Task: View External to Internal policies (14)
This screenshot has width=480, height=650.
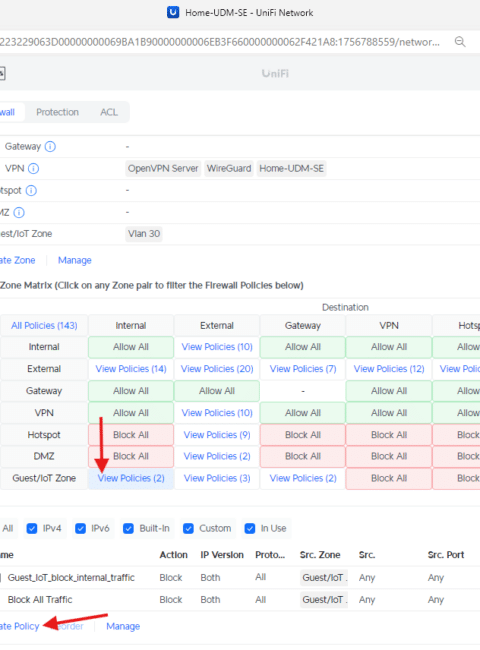Action: 131,369
